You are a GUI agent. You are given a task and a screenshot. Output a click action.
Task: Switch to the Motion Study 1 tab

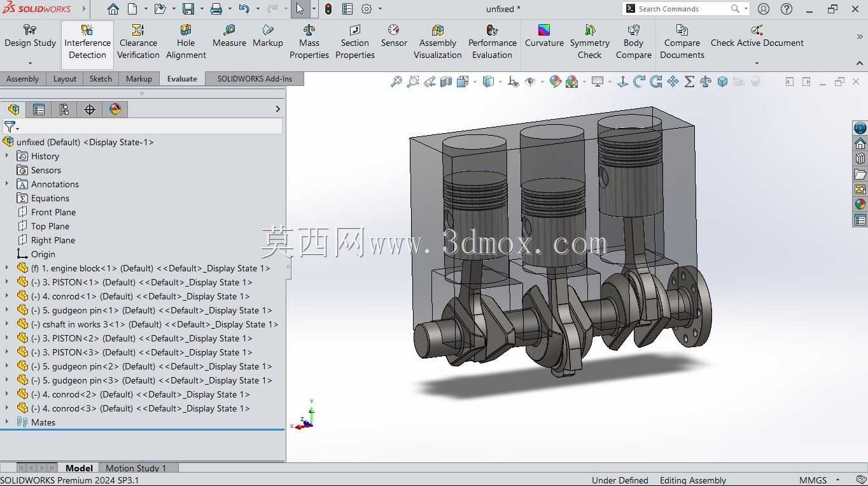136,468
